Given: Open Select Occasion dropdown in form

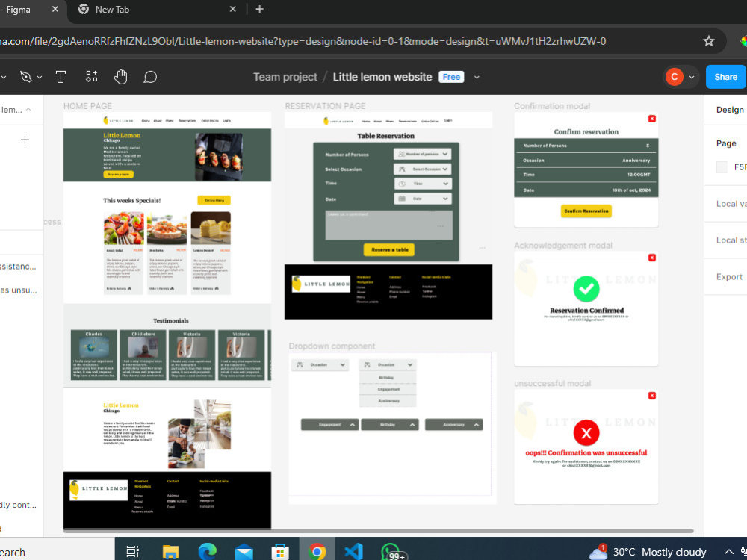Looking at the screenshot, I should [x=423, y=169].
